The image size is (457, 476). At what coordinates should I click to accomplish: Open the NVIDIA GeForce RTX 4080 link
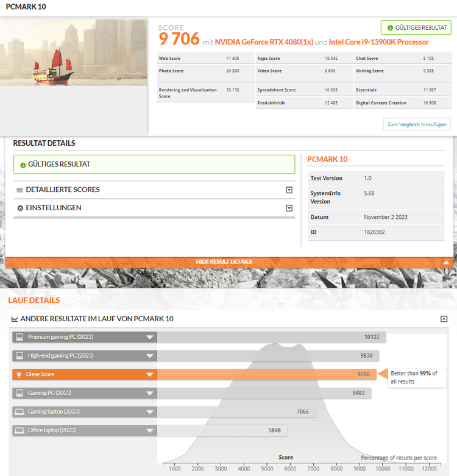coord(263,42)
